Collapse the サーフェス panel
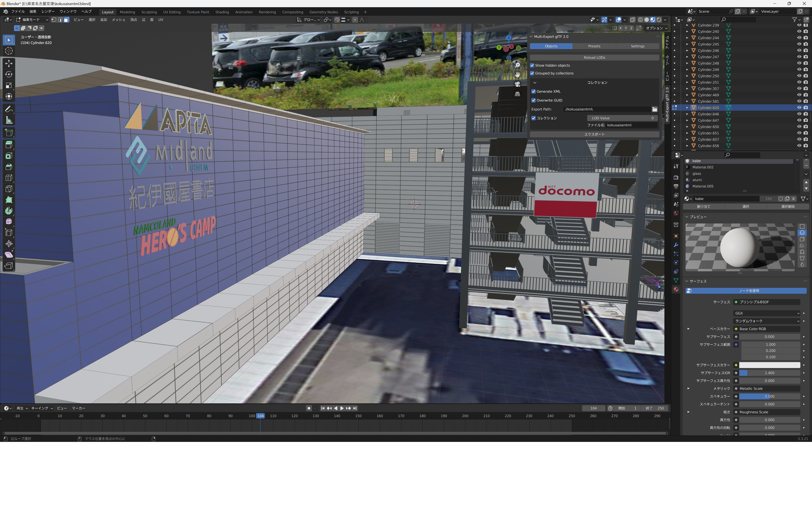Viewport: 812px width, 513px height. tap(687, 281)
